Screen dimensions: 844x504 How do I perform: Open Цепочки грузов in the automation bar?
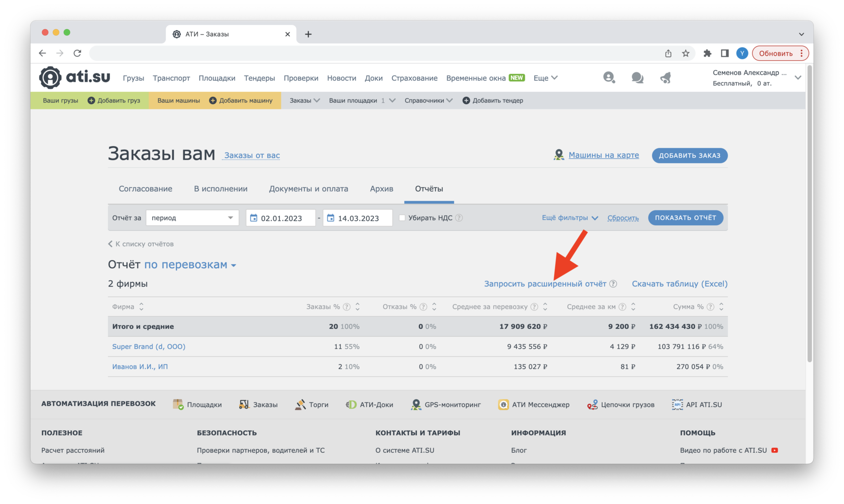(621, 405)
